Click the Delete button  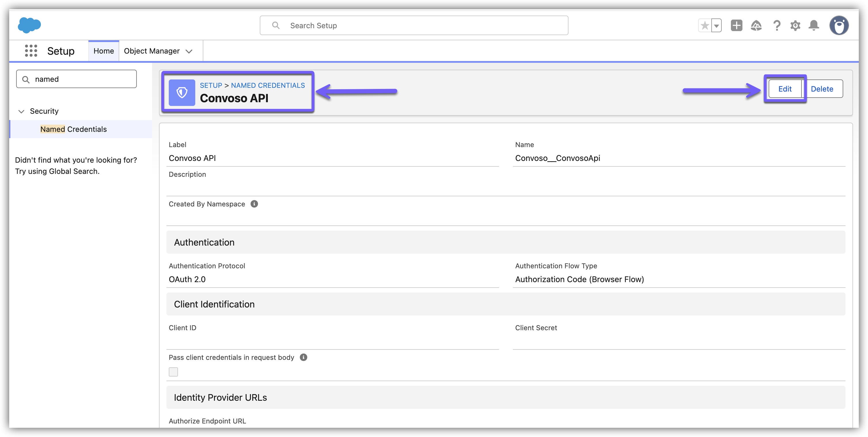click(x=822, y=89)
